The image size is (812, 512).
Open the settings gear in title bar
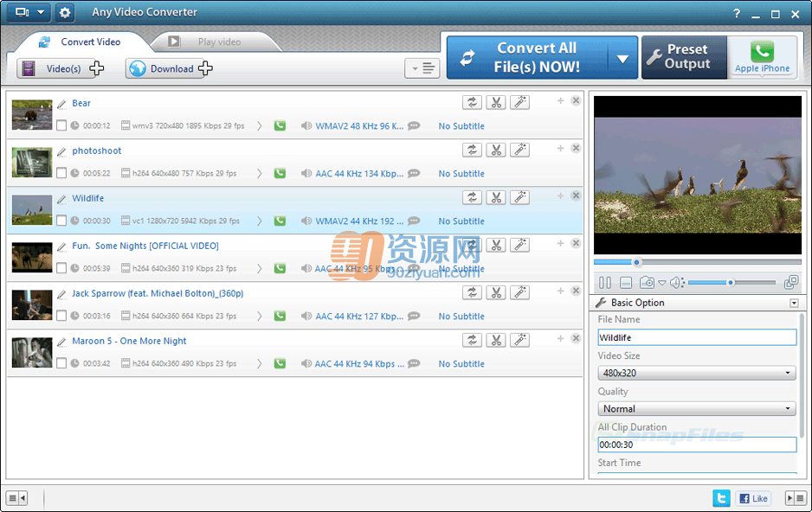pyautogui.click(x=65, y=12)
